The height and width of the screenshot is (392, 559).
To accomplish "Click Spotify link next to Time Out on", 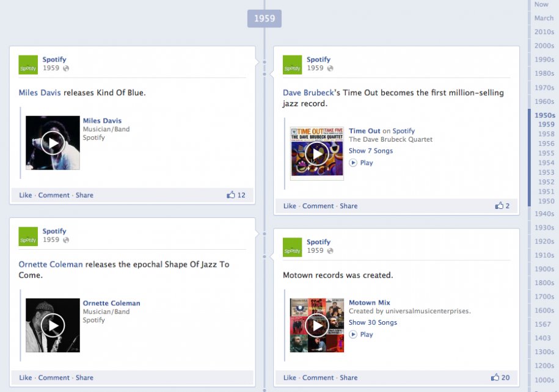I will 404,131.
